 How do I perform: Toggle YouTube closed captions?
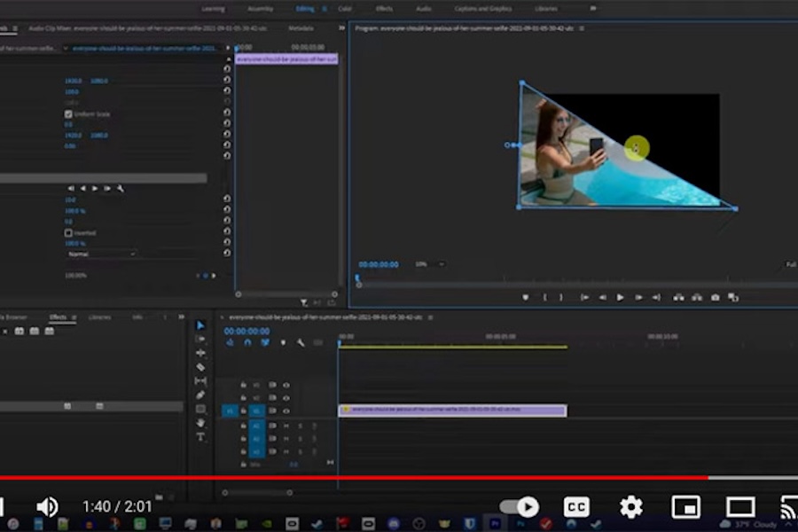coord(576,506)
